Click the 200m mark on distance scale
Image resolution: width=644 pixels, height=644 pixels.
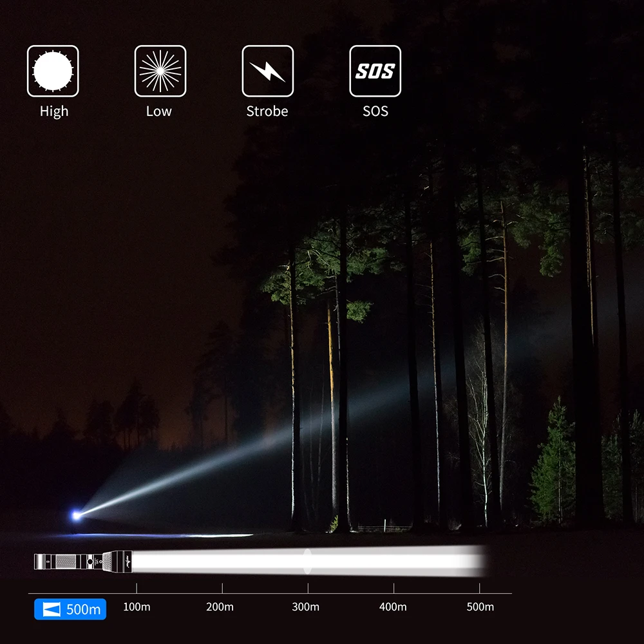pyautogui.click(x=220, y=607)
